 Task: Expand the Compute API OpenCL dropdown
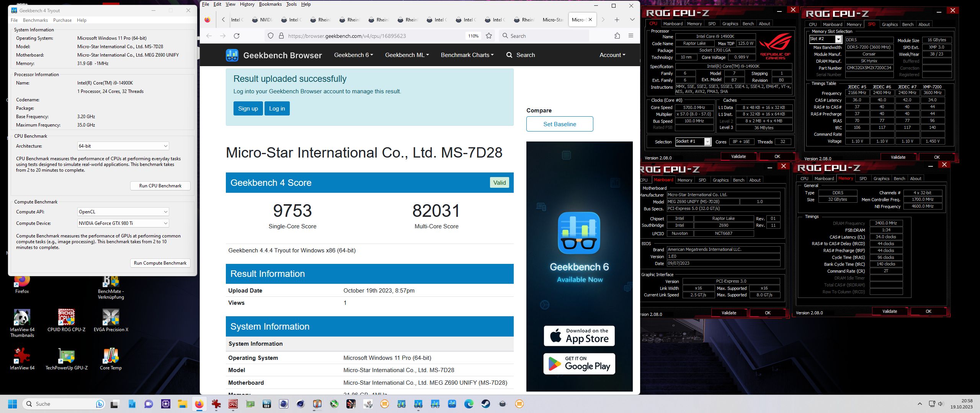(x=123, y=212)
